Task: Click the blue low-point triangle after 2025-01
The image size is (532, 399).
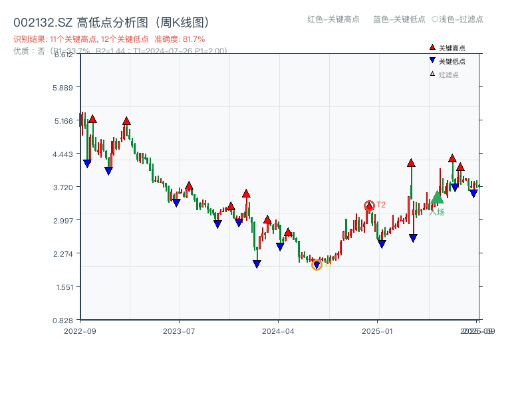Action: point(412,237)
